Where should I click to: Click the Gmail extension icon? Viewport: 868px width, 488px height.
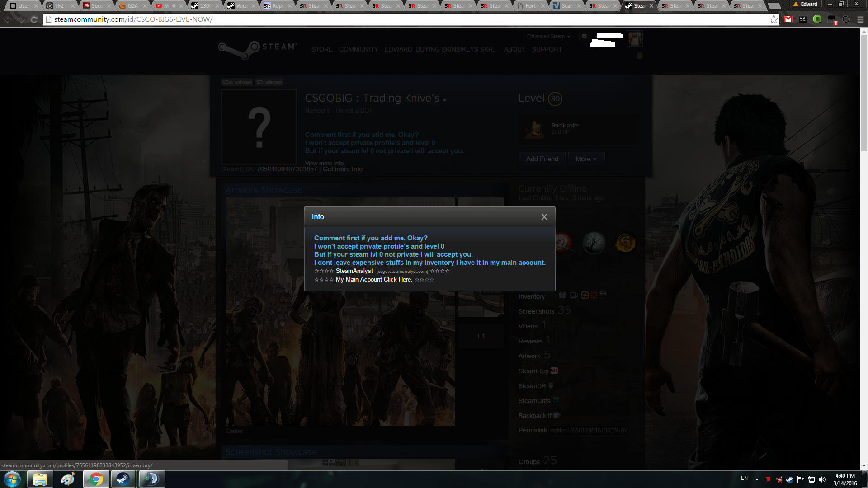coord(788,19)
